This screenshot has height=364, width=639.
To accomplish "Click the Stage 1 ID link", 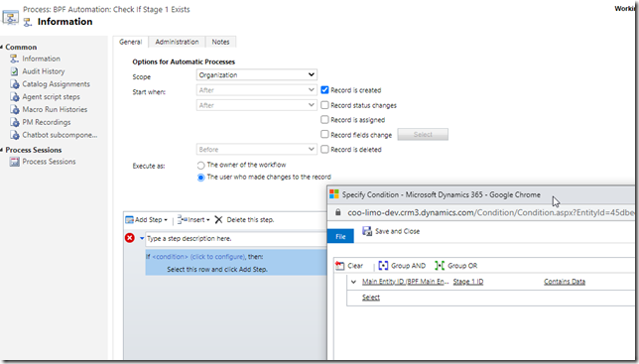I will 468,282.
